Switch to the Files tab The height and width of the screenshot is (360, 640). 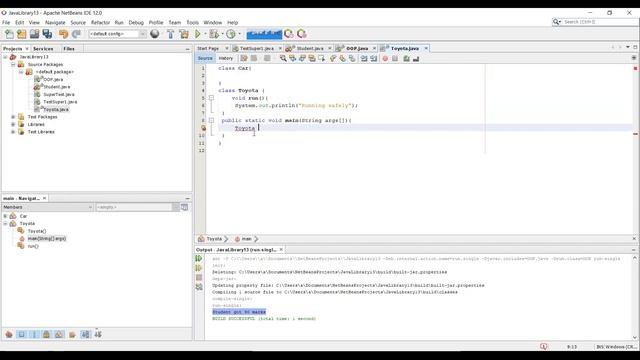pos(69,49)
